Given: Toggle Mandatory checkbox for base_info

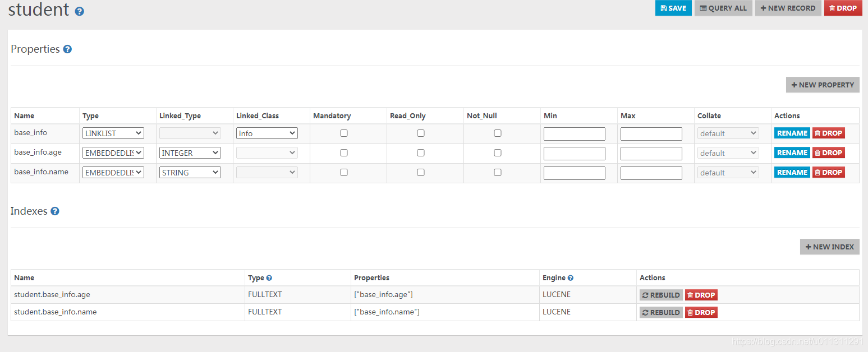Looking at the screenshot, I should [344, 133].
